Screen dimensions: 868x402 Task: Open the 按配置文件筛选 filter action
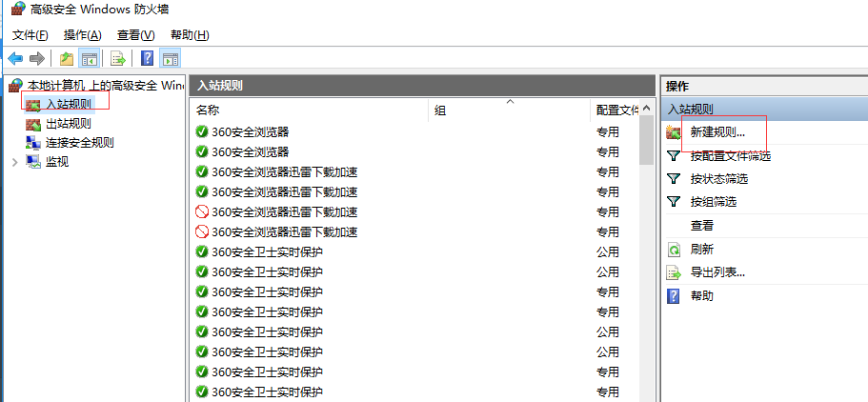731,156
